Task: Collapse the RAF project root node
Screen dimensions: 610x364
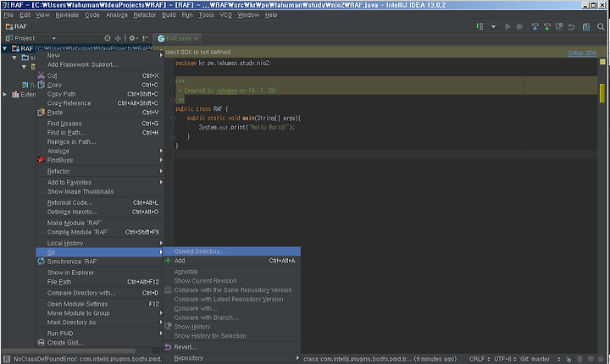Action: pos(5,48)
